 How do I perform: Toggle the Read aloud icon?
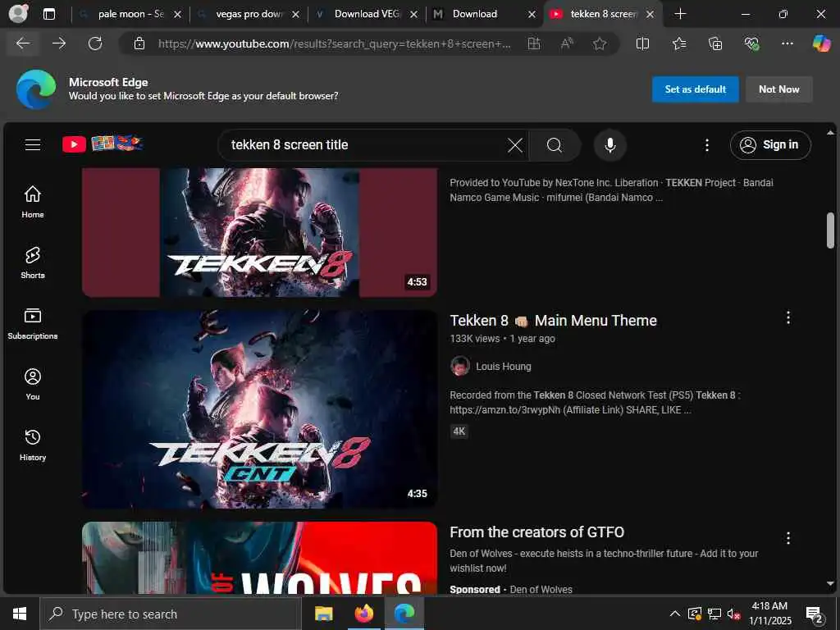(567, 43)
